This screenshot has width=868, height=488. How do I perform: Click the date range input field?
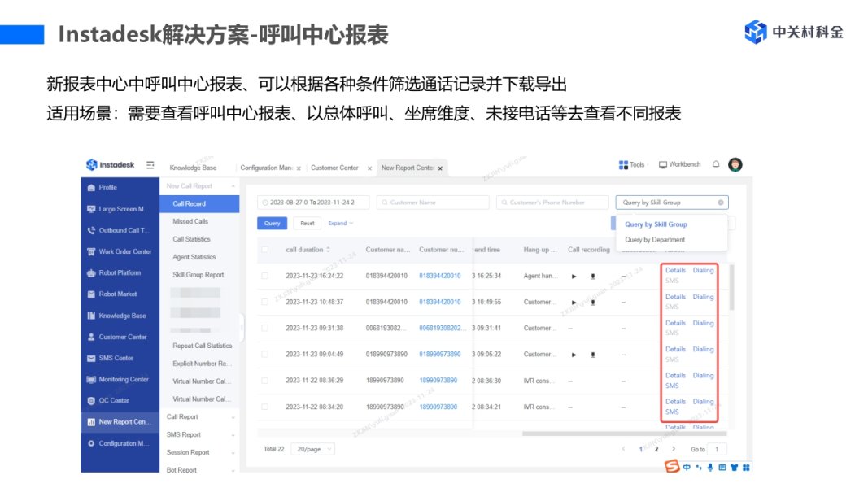[x=313, y=203]
